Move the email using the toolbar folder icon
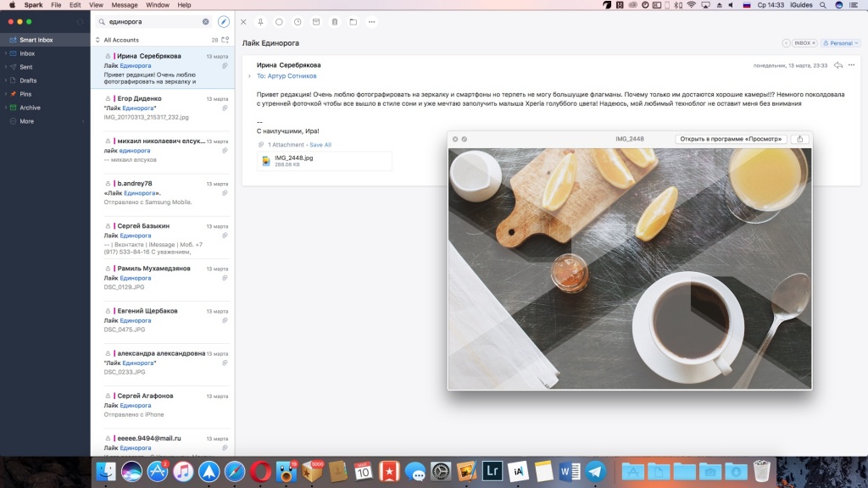Screen dimensions: 868x488 coord(353,21)
